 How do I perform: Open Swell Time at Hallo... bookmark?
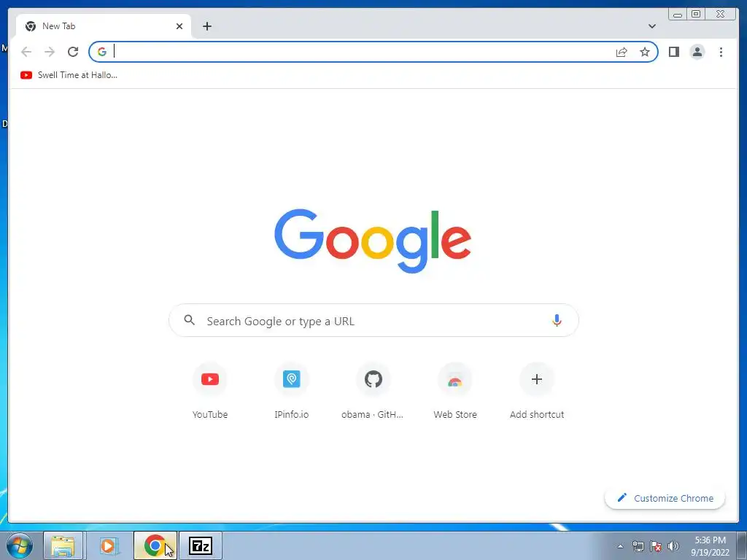69,75
